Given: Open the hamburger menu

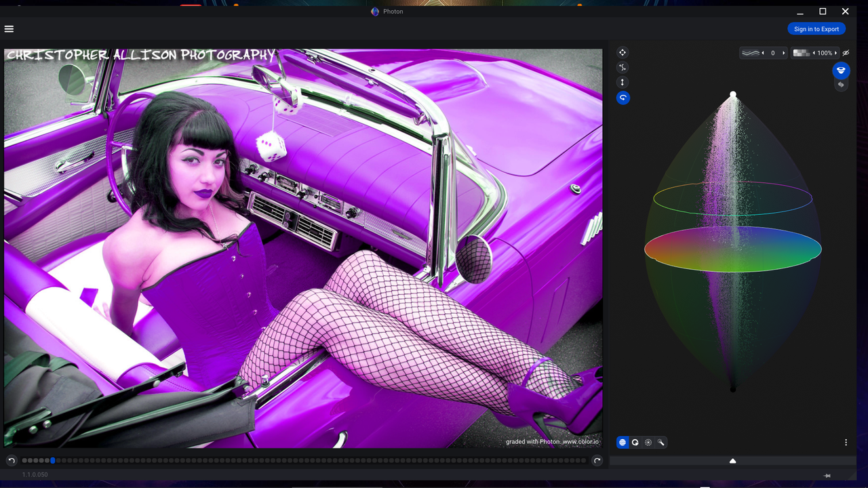Looking at the screenshot, I should click(9, 29).
